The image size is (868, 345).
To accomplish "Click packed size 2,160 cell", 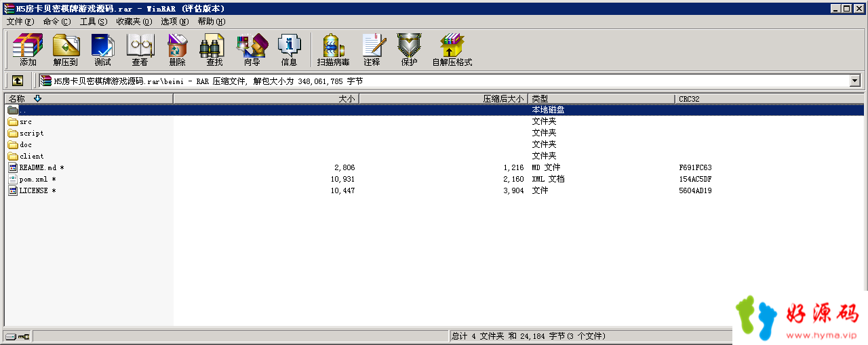I will (513, 179).
